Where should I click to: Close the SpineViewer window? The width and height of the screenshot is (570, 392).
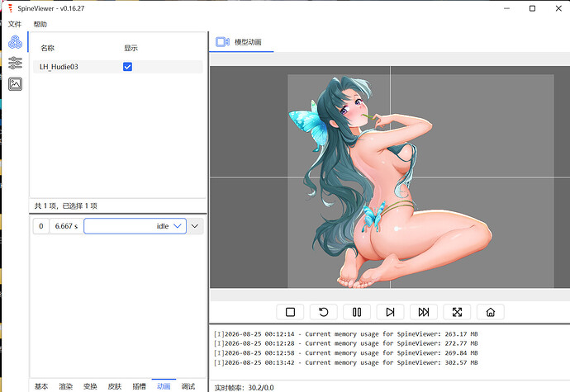click(x=558, y=8)
